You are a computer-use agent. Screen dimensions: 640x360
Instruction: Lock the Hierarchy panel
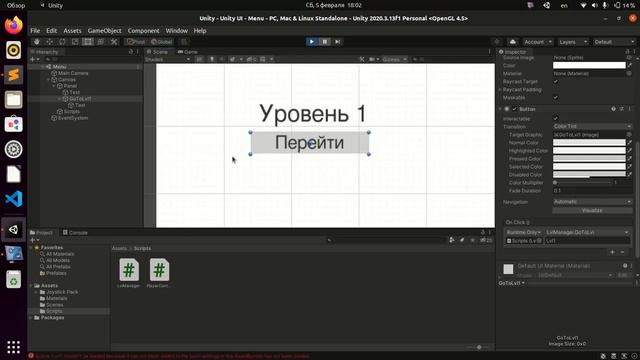click(131, 52)
